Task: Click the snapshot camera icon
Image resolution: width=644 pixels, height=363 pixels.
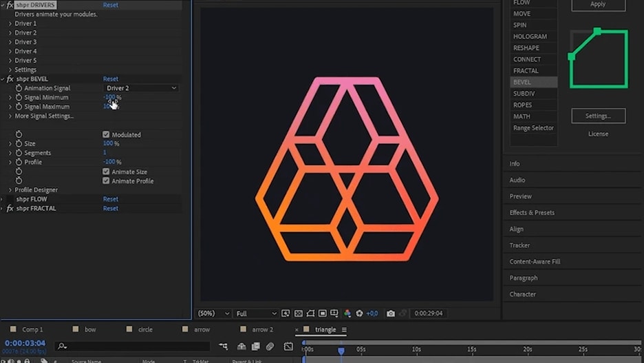Action: pyautogui.click(x=391, y=313)
